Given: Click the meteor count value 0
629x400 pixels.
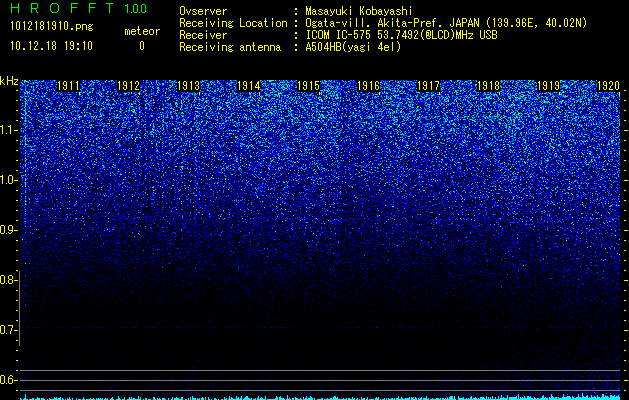Looking at the screenshot, I should [x=142, y=46].
